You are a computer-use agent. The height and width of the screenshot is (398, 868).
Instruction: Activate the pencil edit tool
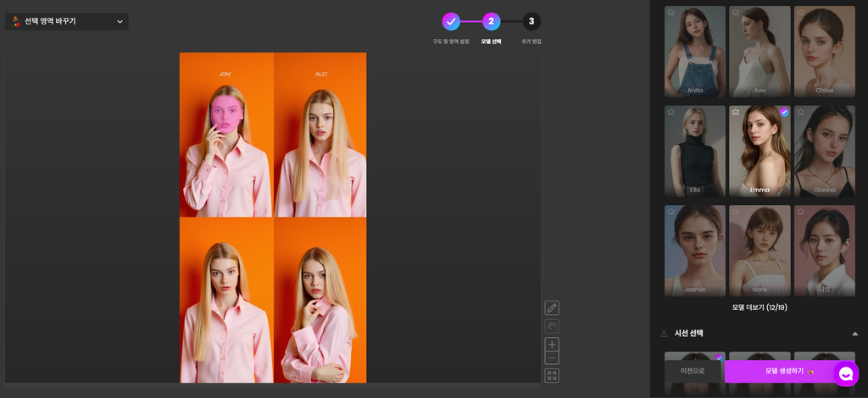(x=552, y=308)
